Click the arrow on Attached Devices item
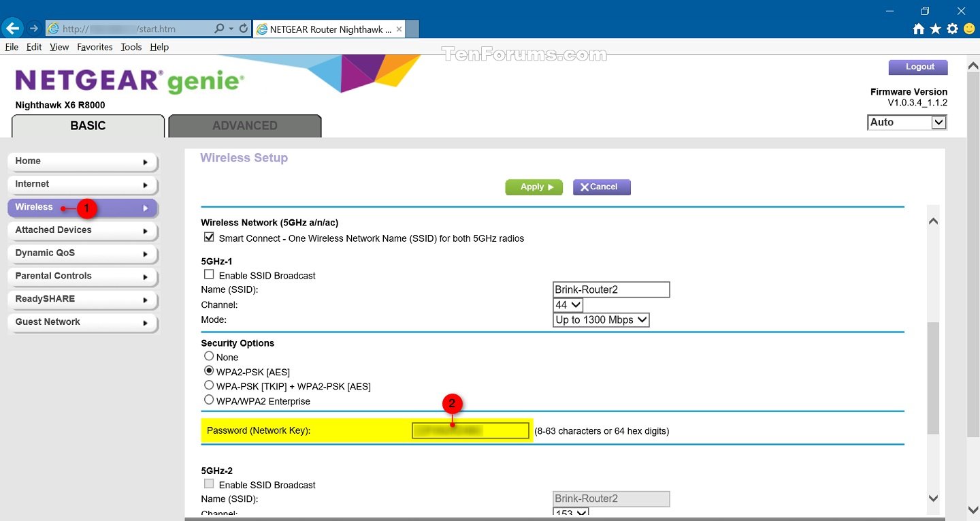Image resolution: width=980 pixels, height=521 pixels. [146, 232]
